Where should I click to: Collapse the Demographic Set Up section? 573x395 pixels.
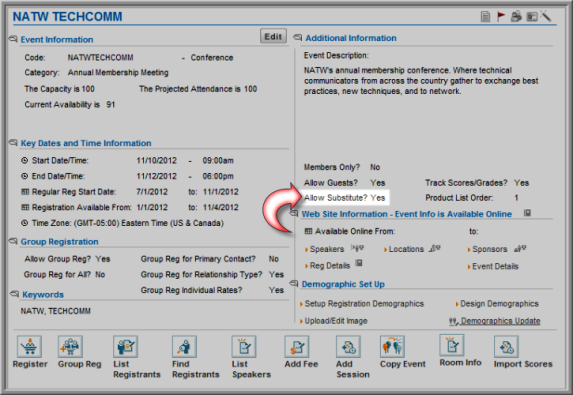294,284
